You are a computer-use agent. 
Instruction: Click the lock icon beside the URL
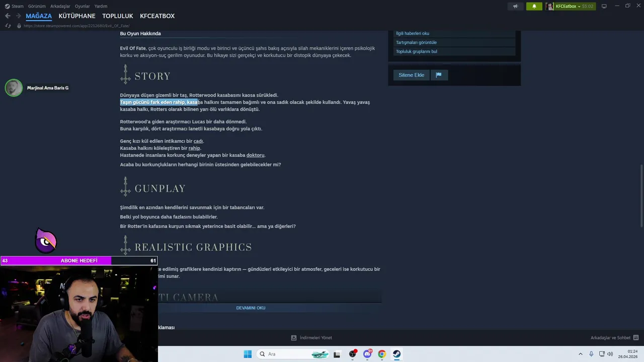19,26
